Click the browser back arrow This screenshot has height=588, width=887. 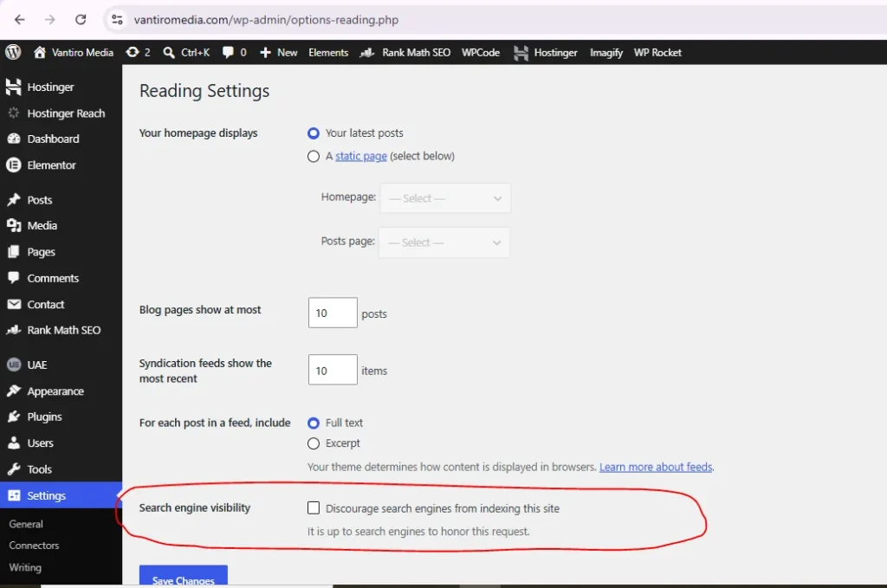point(20,20)
